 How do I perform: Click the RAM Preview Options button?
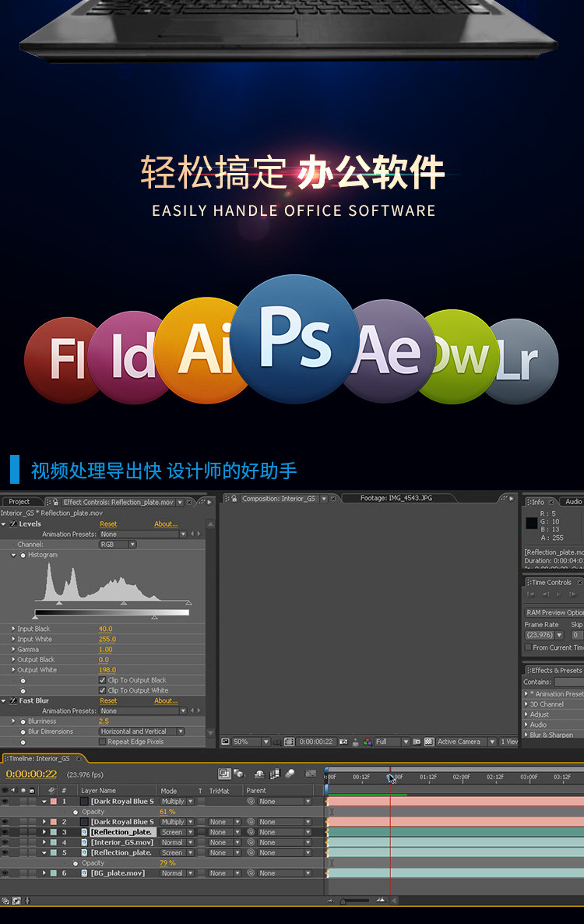click(x=554, y=612)
